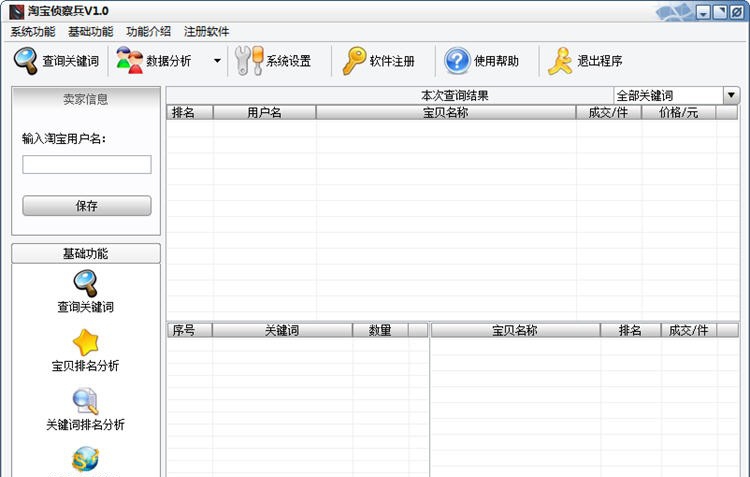Click the 输入淘宝用户名 text field
This screenshot has height=477, width=750.
(87, 164)
